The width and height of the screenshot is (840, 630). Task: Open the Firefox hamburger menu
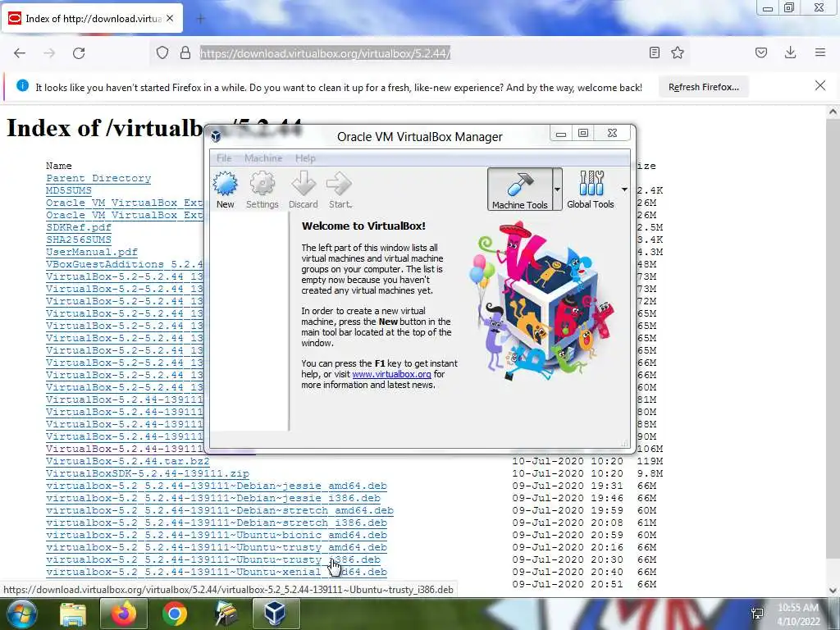[x=820, y=53]
